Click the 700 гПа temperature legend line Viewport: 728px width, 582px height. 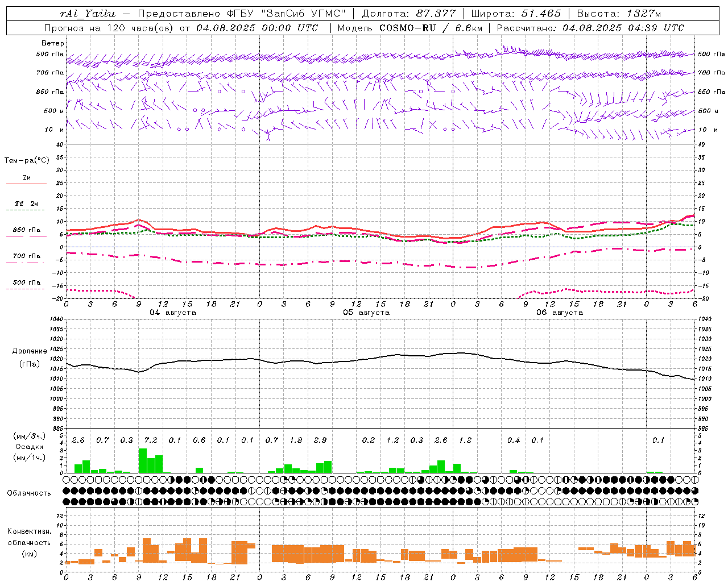pos(25,263)
